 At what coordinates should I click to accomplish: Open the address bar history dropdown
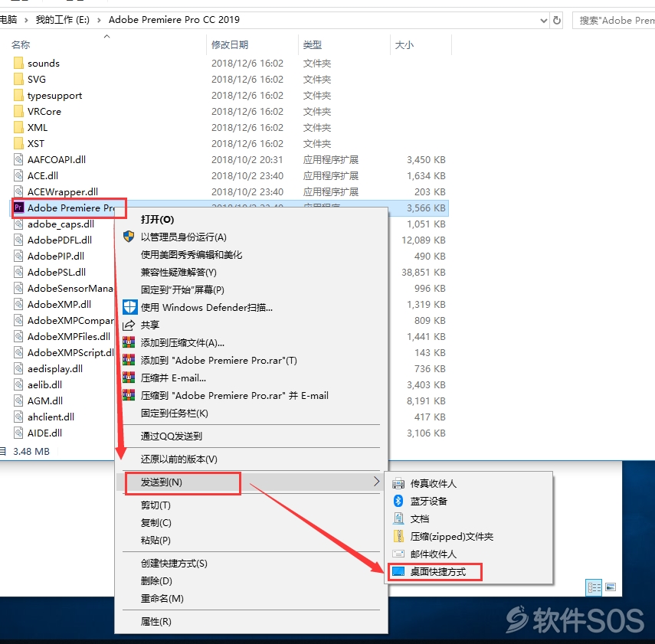(543, 20)
